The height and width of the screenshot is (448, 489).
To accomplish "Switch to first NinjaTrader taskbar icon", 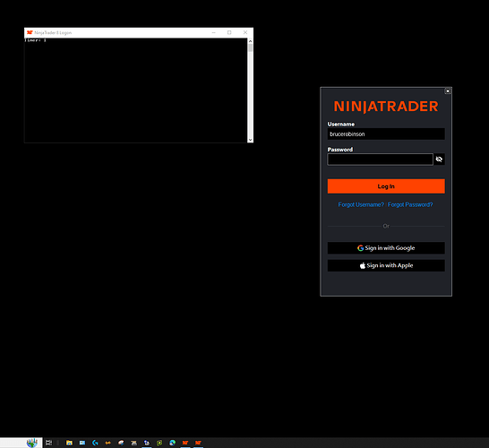I will pyautogui.click(x=185, y=443).
